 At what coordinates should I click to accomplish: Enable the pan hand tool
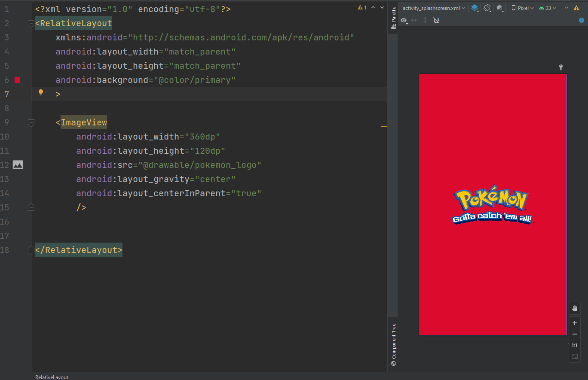point(575,308)
